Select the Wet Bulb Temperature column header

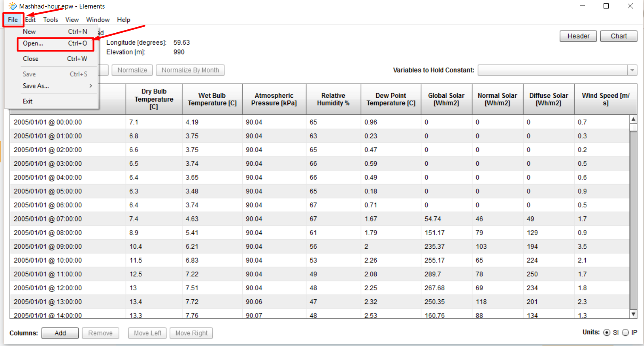(x=212, y=99)
